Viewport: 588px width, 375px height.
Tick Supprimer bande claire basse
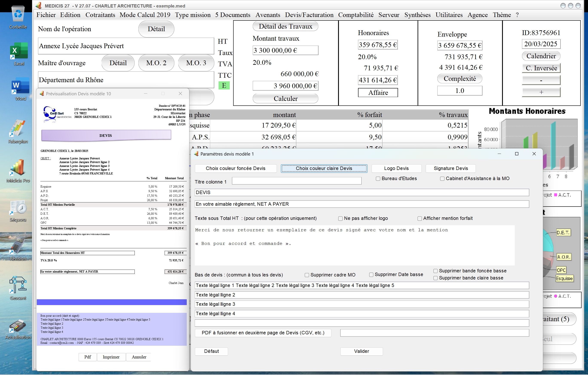click(x=435, y=278)
